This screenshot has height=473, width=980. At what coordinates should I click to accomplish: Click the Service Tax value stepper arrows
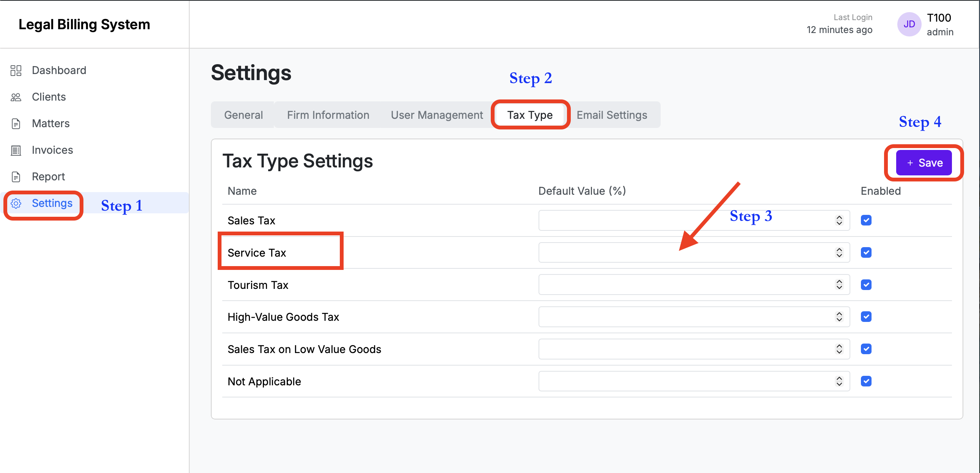point(839,252)
